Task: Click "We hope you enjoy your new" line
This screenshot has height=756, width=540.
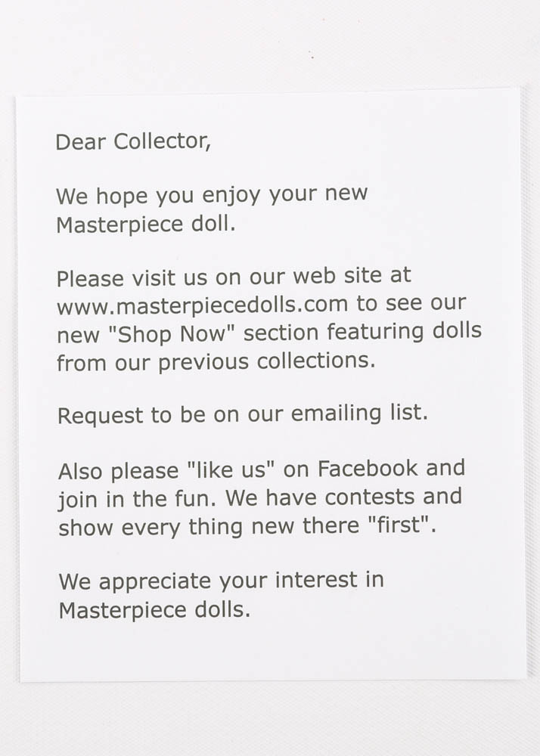Action: [x=212, y=196]
